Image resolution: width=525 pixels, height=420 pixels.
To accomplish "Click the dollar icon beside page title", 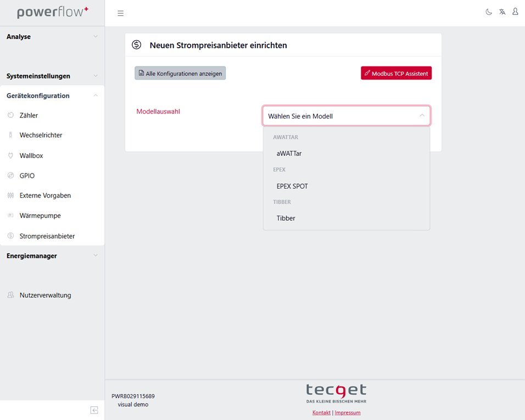I will pos(136,44).
